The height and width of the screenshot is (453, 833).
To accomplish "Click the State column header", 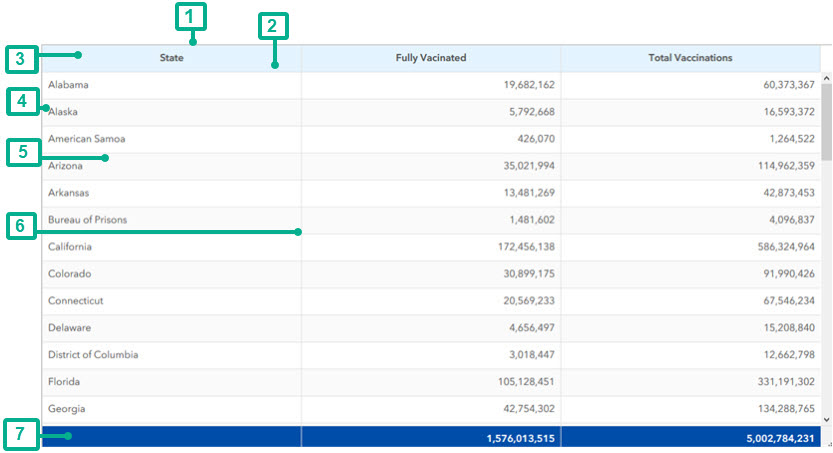I will coord(171,58).
